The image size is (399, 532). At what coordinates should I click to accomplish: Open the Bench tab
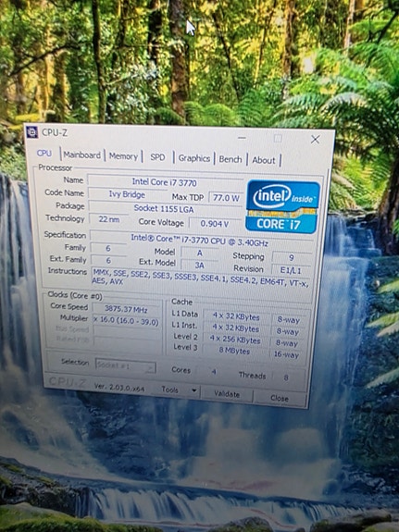(231, 159)
